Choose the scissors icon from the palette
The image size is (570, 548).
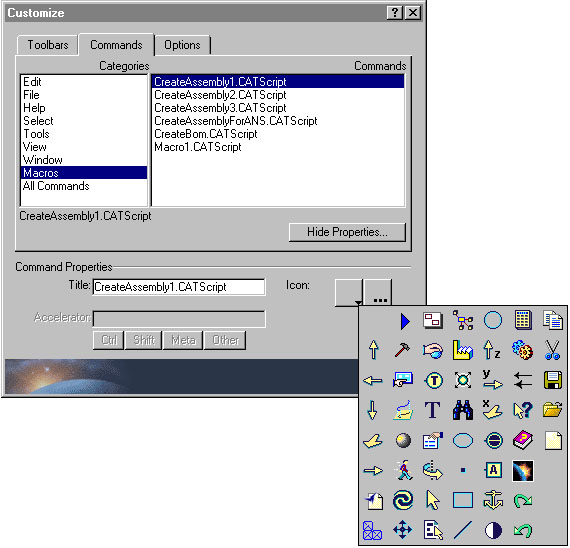pyautogui.click(x=552, y=350)
